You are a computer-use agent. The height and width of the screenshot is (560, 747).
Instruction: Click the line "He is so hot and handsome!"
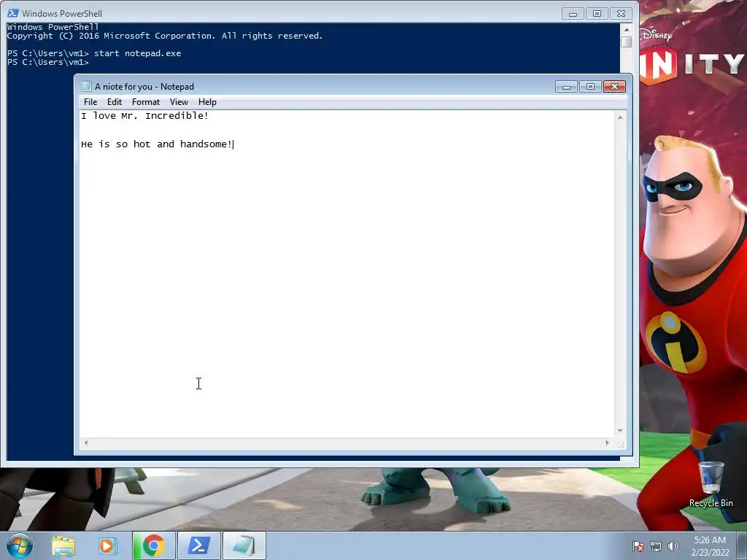[156, 144]
